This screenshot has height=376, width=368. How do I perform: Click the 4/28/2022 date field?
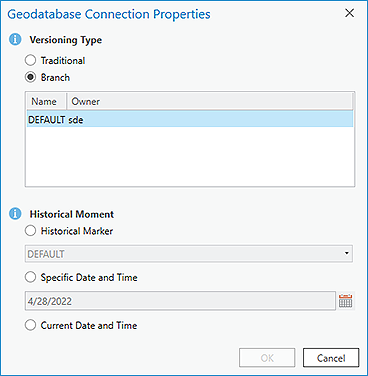coord(180,301)
